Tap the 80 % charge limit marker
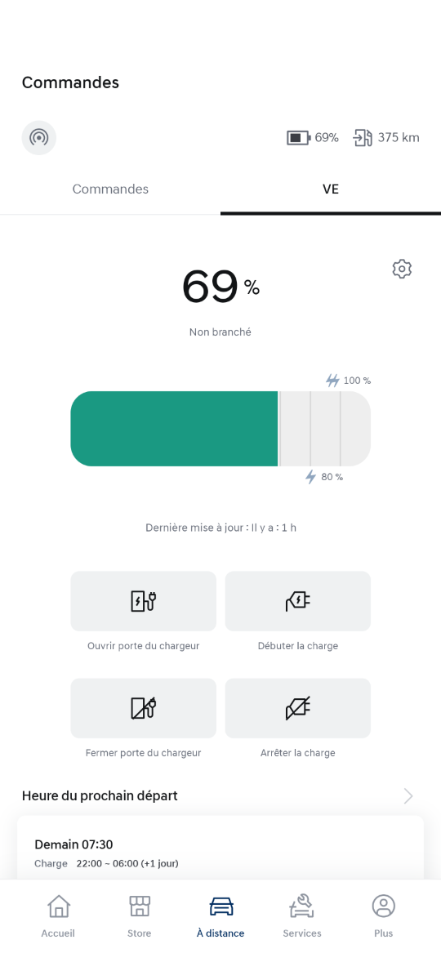Viewport: 441px width, 980px height. pyautogui.click(x=324, y=477)
